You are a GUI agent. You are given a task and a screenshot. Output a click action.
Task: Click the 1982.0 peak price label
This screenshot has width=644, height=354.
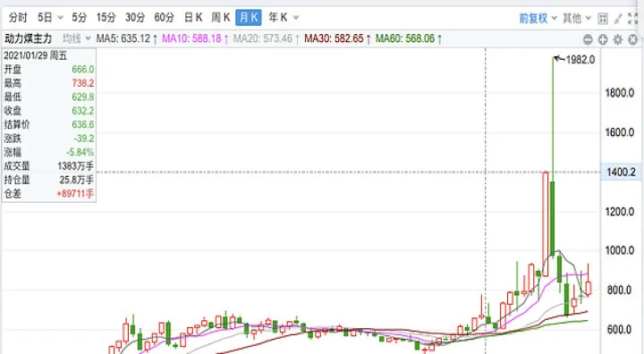point(580,60)
